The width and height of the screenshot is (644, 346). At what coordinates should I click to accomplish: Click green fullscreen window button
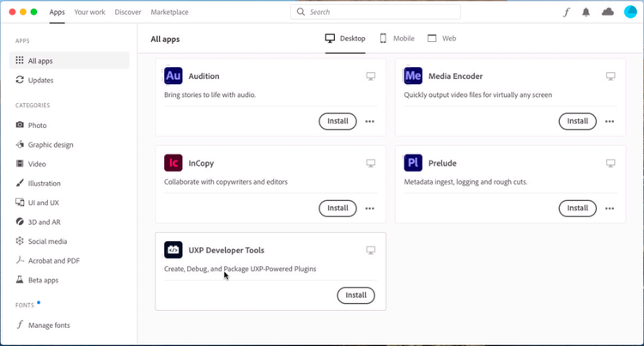point(34,12)
